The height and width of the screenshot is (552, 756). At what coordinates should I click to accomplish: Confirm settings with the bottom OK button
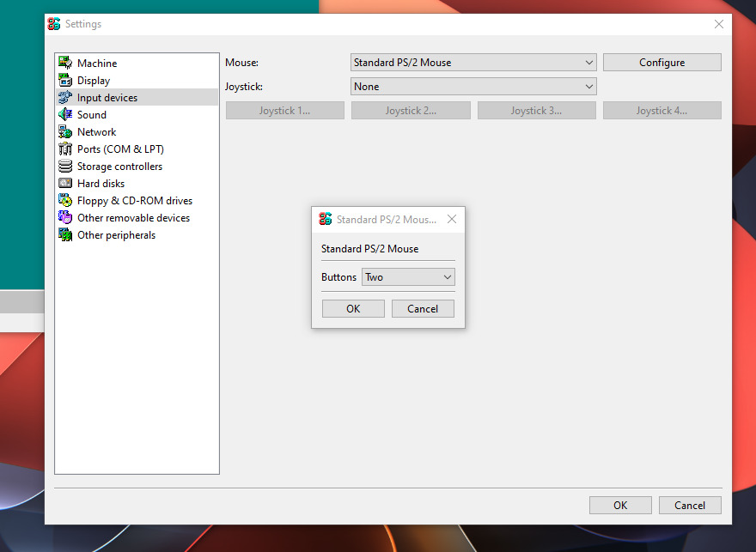pyautogui.click(x=620, y=506)
